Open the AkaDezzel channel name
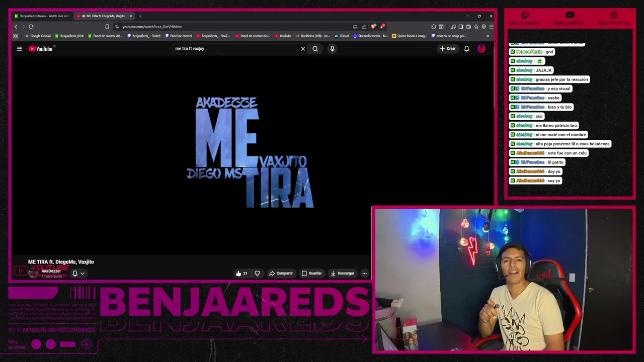Image resolution: width=644 pixels, height=362 pixels. point(51,271)
